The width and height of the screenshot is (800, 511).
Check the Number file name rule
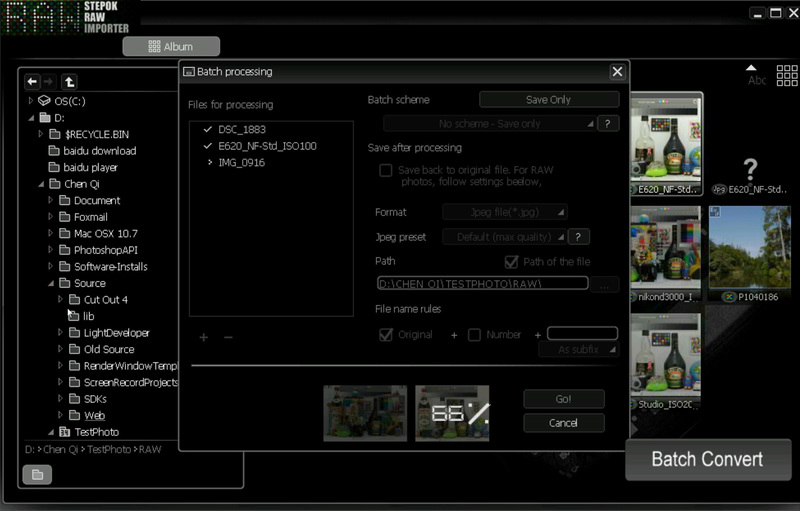point(474,335)
